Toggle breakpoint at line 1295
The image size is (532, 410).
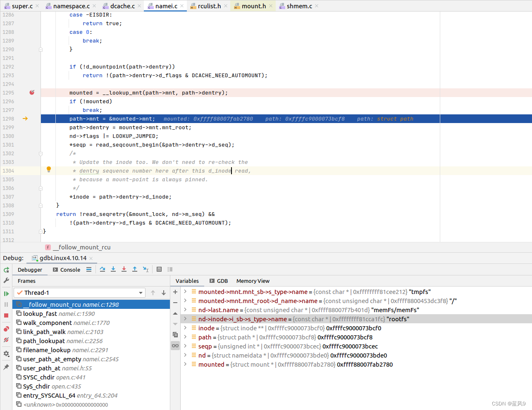pos(32,92)
